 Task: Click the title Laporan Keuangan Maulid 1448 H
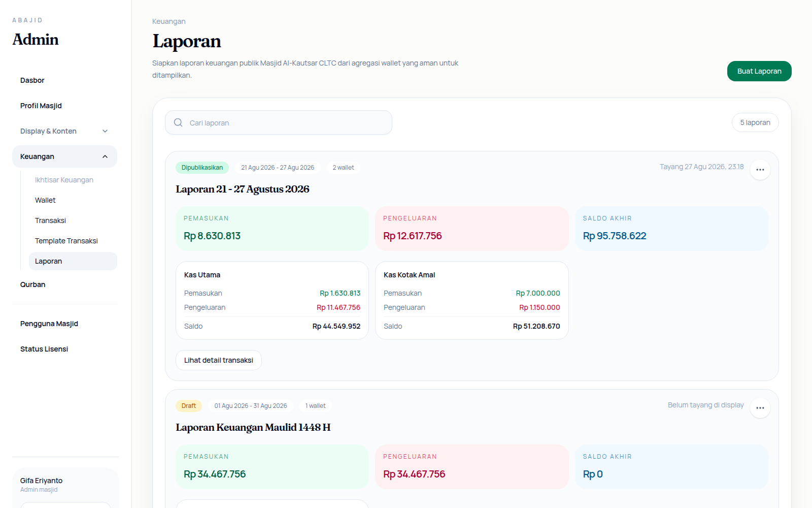pyautogui.click(x=253, y=427)
